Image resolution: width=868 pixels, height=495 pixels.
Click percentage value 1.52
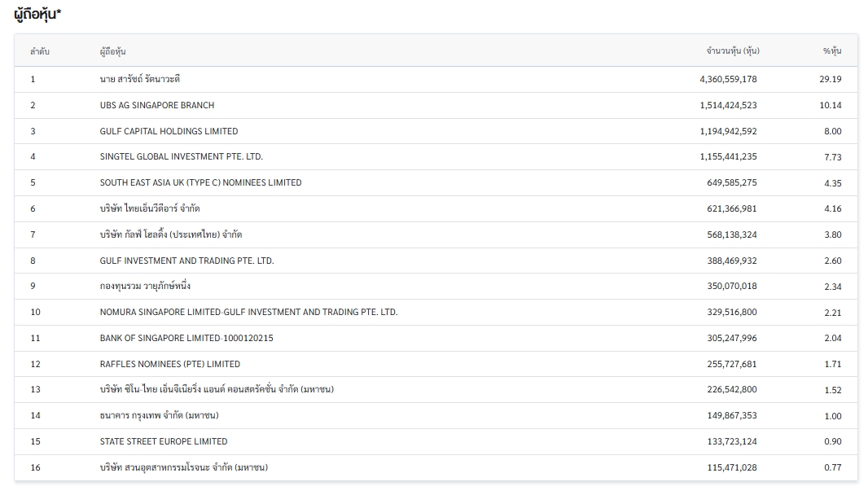click(x=832, y=390)
